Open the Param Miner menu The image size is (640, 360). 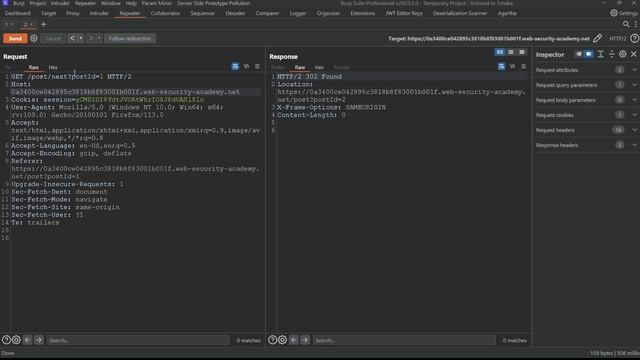[x=157, y=3]
